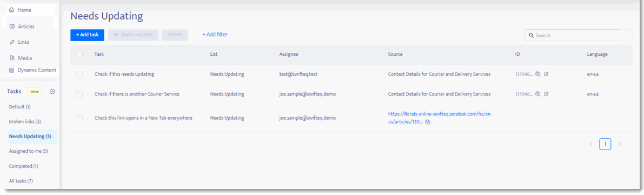Select the Default (1) task list
This screenshot has width=644, height=195.
20,107
